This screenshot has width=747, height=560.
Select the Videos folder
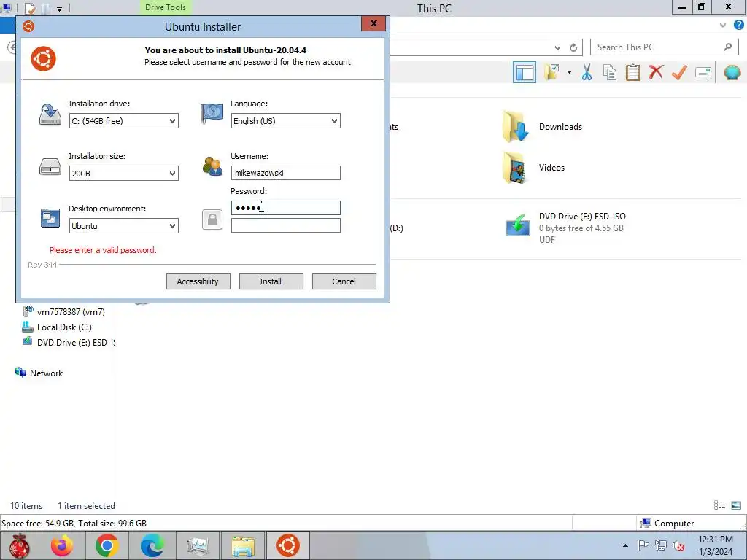(534, 168)
